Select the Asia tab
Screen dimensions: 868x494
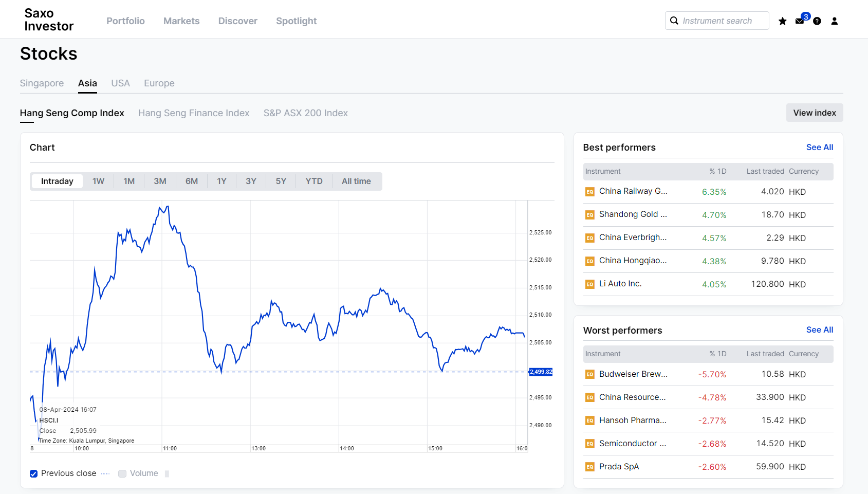(87, 83)
